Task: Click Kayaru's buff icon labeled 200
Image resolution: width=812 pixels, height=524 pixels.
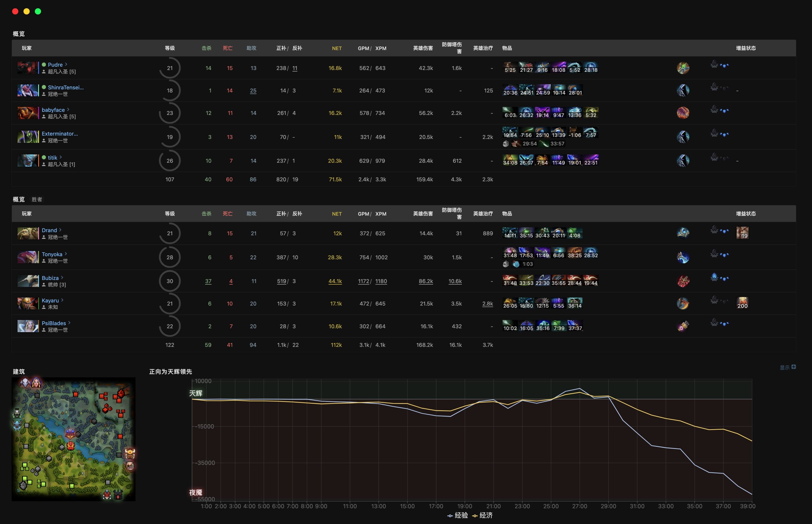Action: (742, 303)
